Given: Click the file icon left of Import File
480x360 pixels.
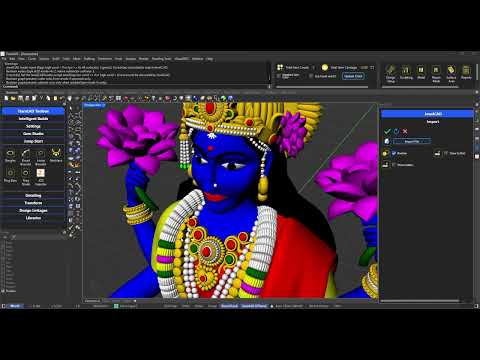Looking at the screenshot, I should tap(387, 141).
